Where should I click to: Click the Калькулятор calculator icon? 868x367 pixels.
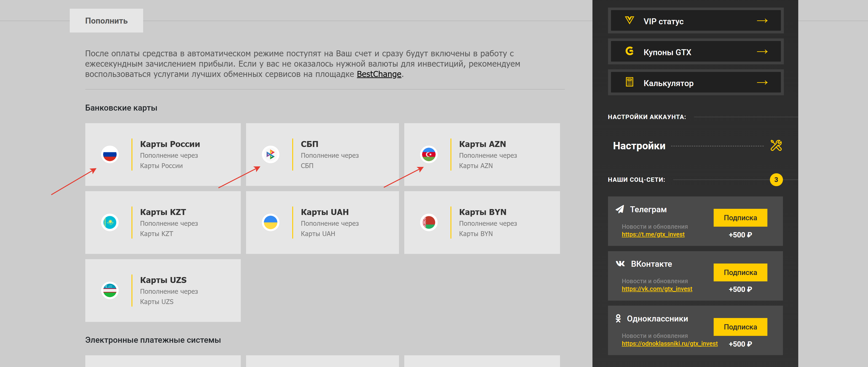(630, 82)
